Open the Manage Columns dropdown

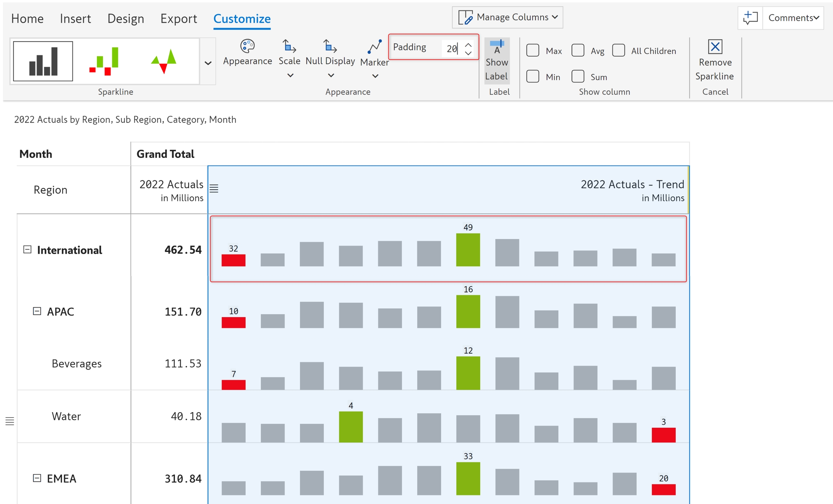[x=507, y=17]
